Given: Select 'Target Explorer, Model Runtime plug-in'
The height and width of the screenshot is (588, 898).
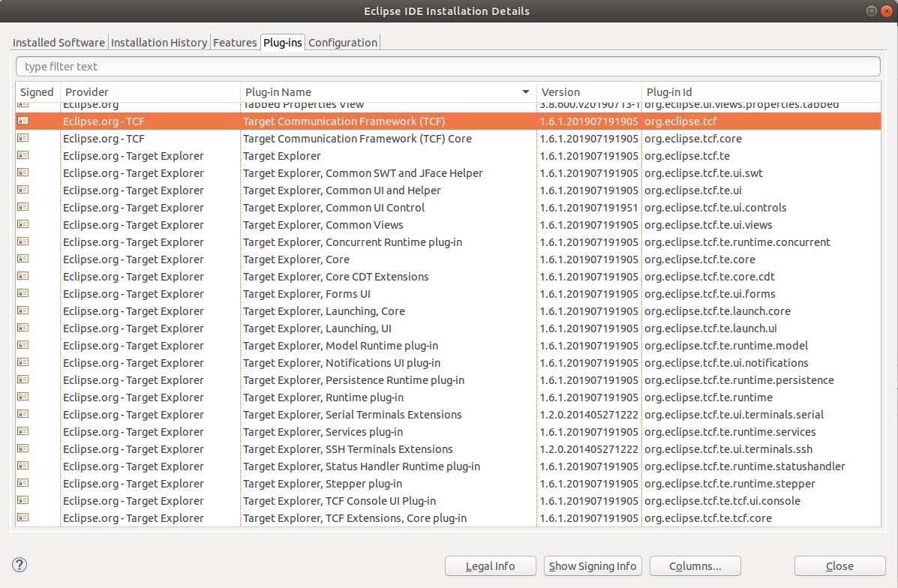Looking at the screenshot, I should (x=340, y=345).
